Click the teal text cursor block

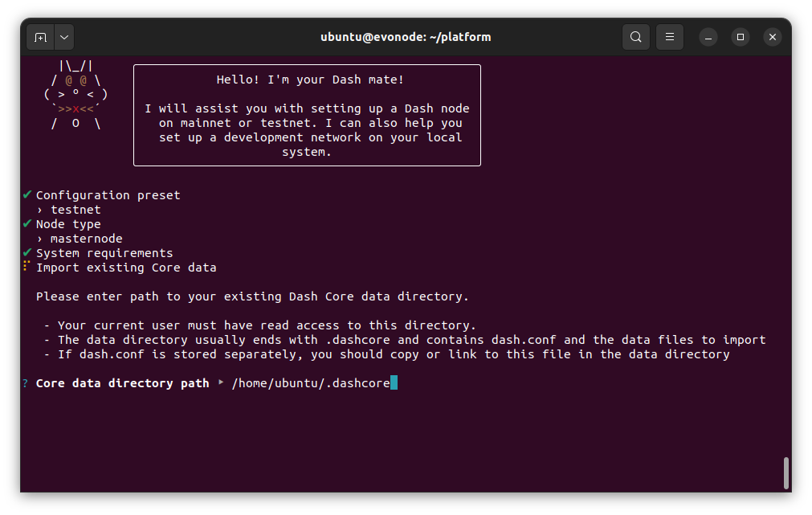tap(394, 383)
